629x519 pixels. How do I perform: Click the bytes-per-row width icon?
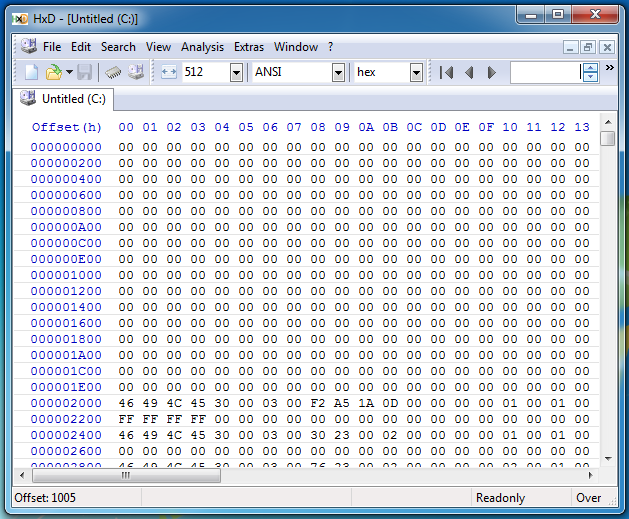(169, 72)
